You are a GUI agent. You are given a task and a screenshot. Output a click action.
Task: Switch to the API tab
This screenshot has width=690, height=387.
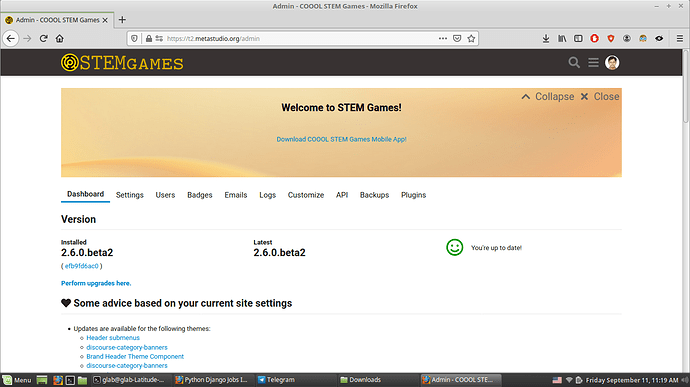point(342,195)
